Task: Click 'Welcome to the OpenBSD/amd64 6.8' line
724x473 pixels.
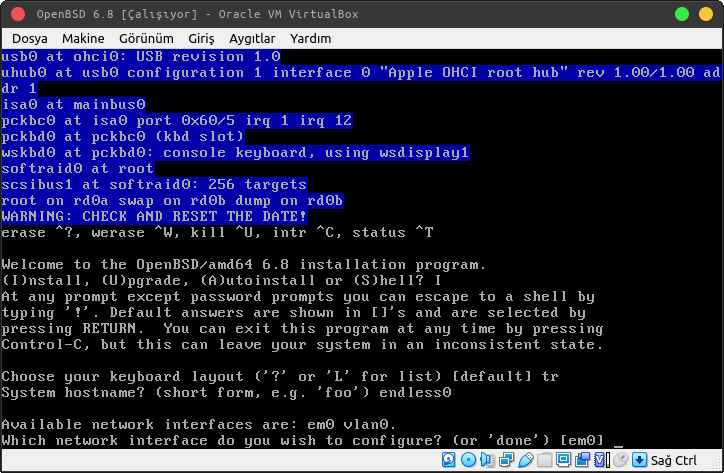Action: [244, 264]
